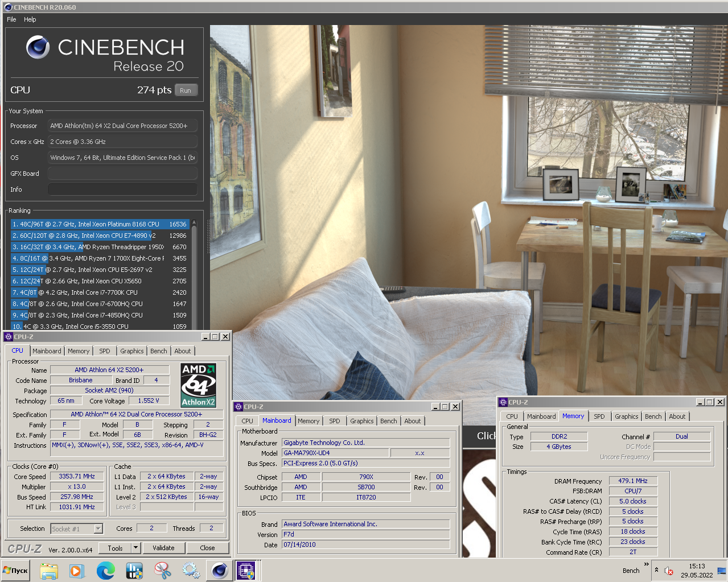The image size is (728, 582).
Task: Click the title icon of CPU-Z CPU window
Action: pos(9,337)
